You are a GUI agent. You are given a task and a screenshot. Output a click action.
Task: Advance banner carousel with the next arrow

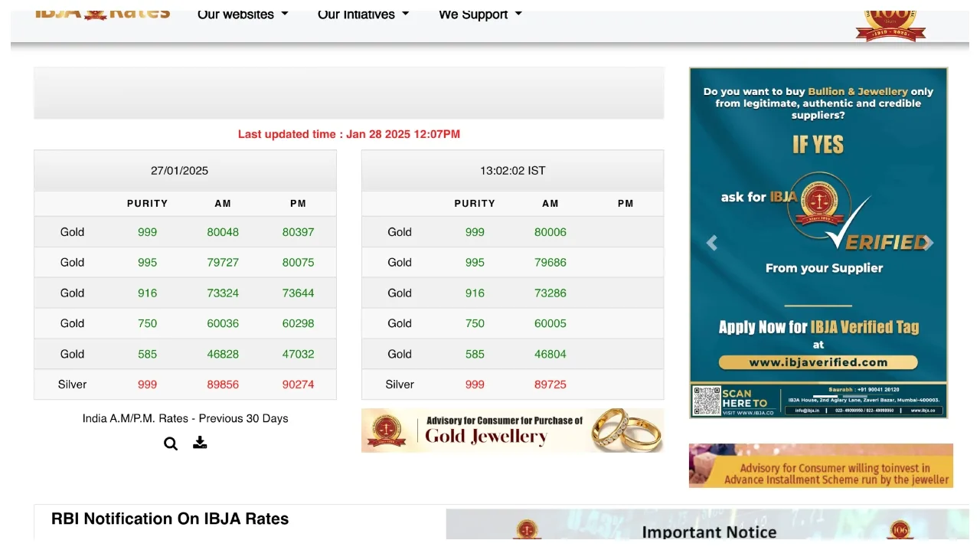tap(927, 244)
